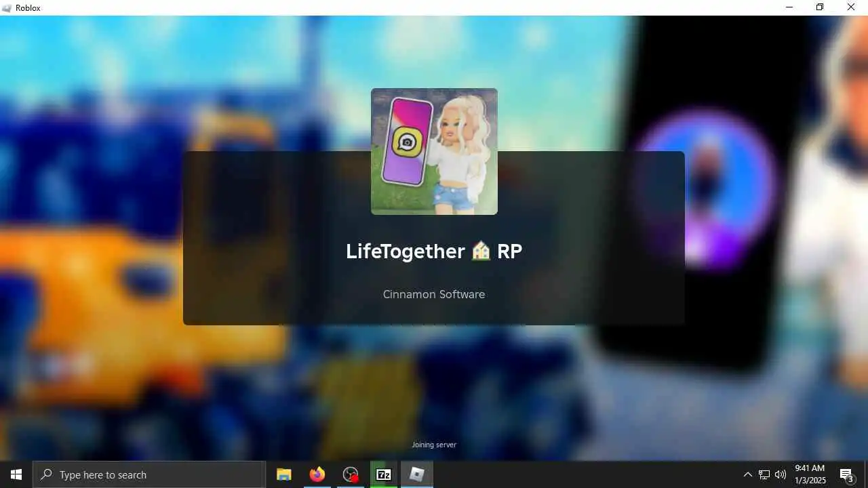
Task: Focus the taskbar search box
Action: coord(149,474)
